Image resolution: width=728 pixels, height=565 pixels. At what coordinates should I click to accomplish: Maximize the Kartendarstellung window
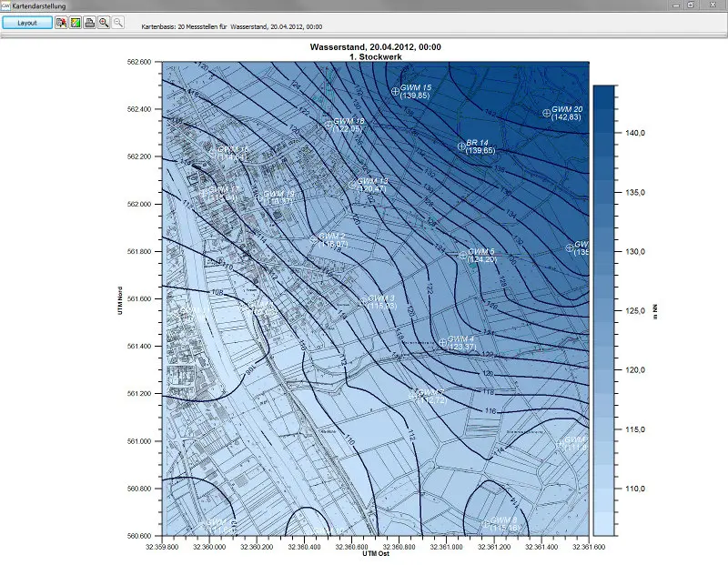coord(691,5)
